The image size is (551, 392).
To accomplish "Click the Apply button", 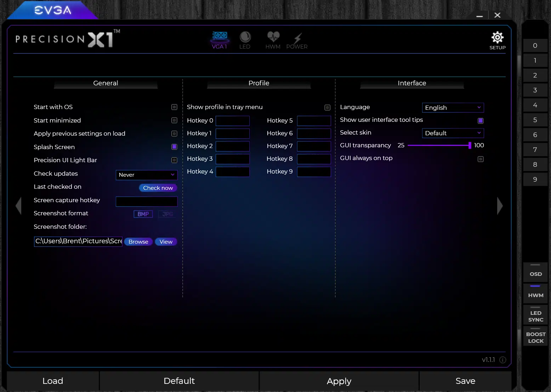I will click(x=339, y=381).
